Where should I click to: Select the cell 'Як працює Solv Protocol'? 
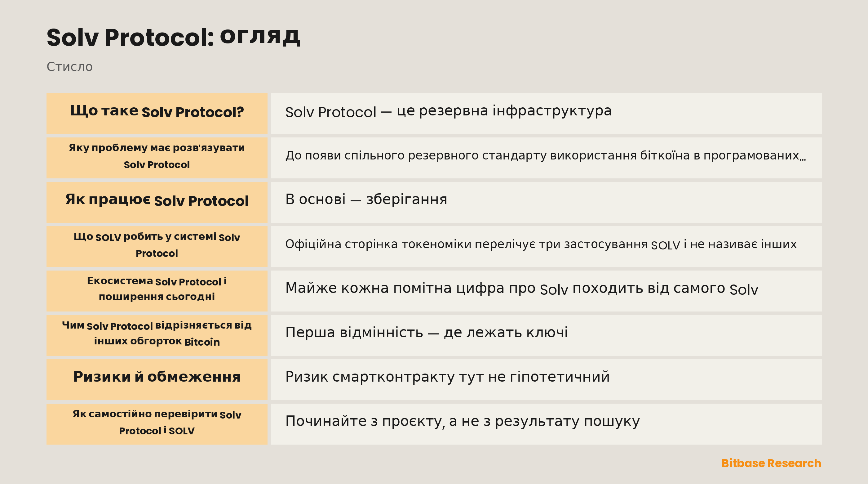157,202
